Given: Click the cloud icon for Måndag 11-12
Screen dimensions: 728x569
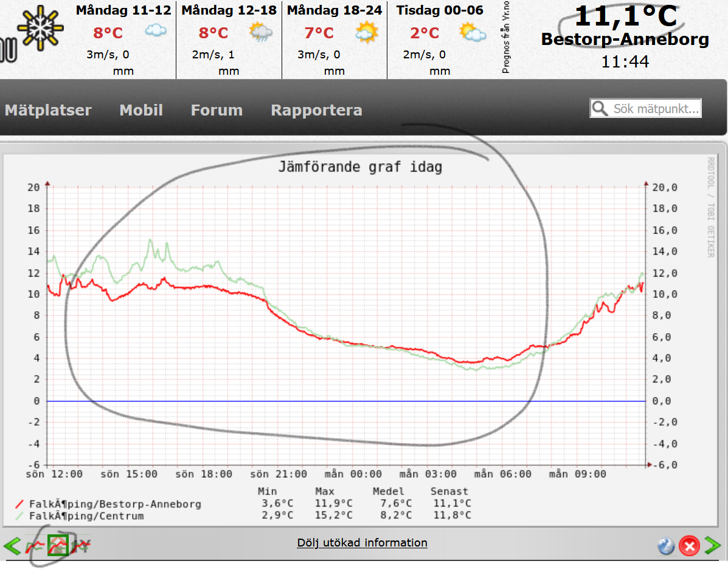Looking at the screenshot, I should click(x=156, y=30).
